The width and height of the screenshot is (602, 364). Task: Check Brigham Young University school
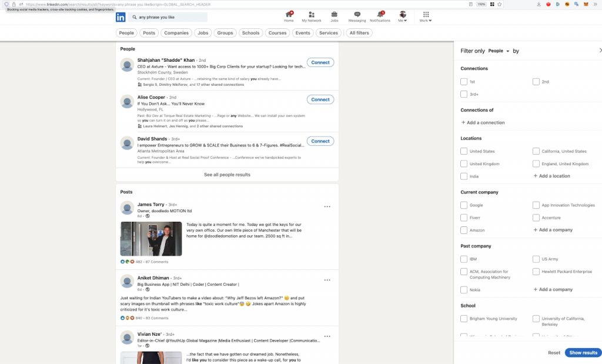point(464,319)
